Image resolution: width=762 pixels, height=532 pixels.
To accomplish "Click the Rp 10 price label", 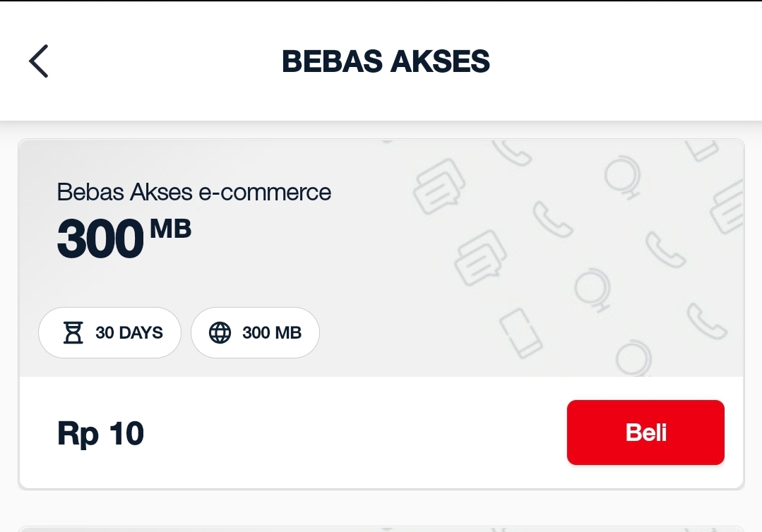I will [100, 433].
